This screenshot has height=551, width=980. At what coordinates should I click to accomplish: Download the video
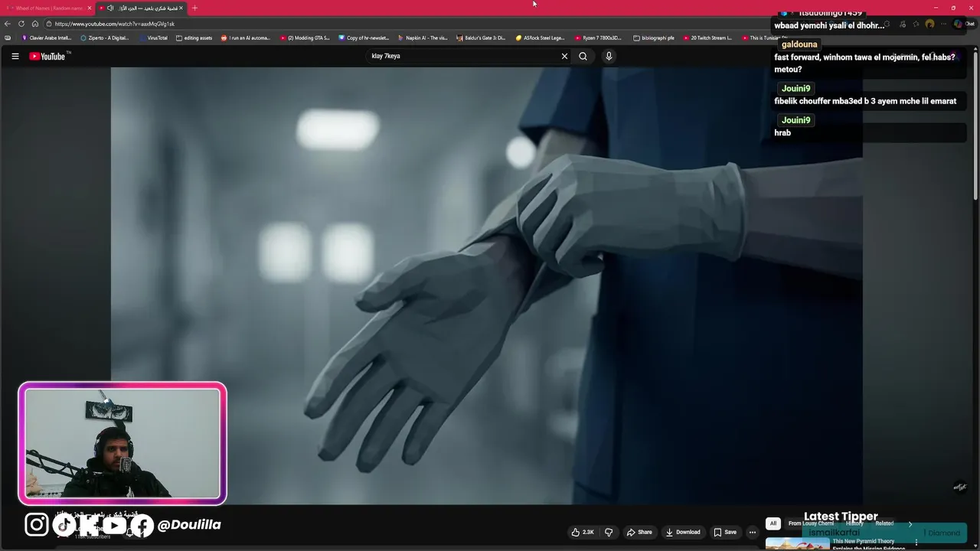click(x=683, y=532)
